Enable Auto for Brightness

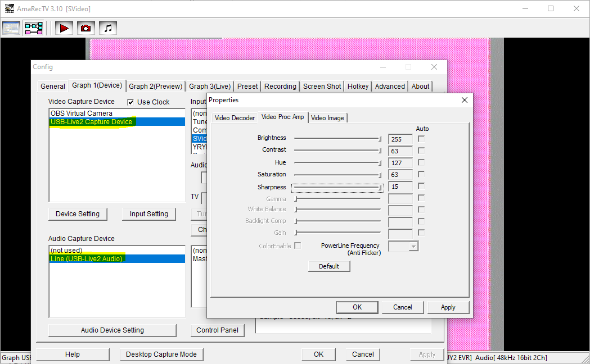point(421,139)
